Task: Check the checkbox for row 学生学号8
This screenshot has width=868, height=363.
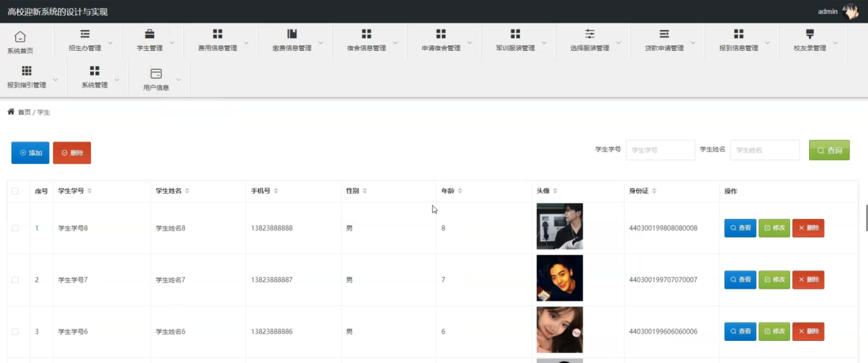Action: point(15,228)
